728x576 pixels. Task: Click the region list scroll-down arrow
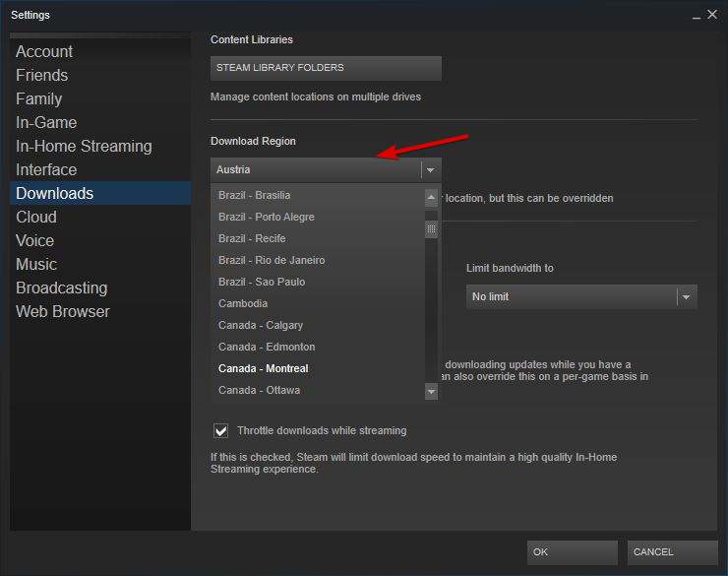[431, 392]
